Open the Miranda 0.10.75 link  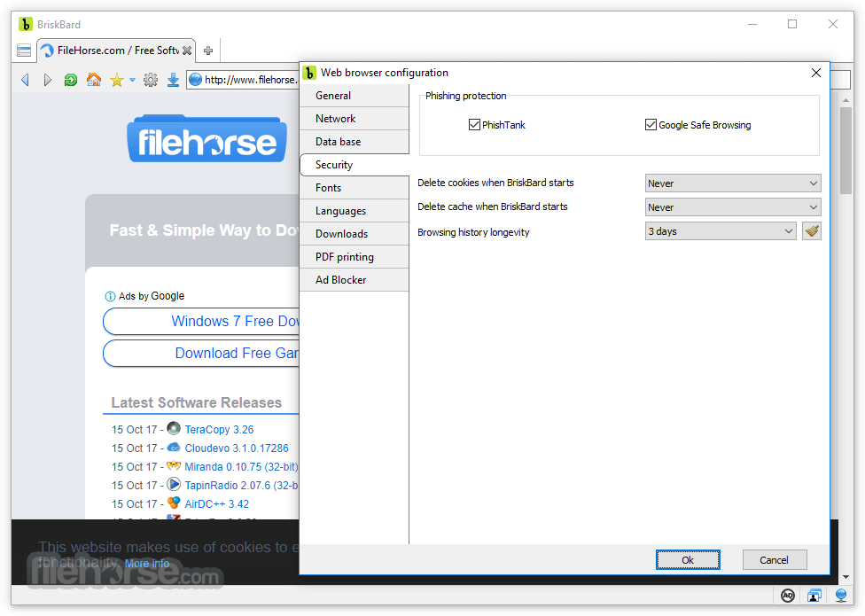point(241,467)
